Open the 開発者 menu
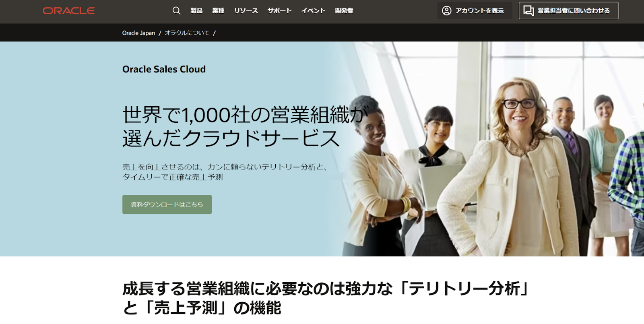The image size is (644, 324). tap(344, 11)
